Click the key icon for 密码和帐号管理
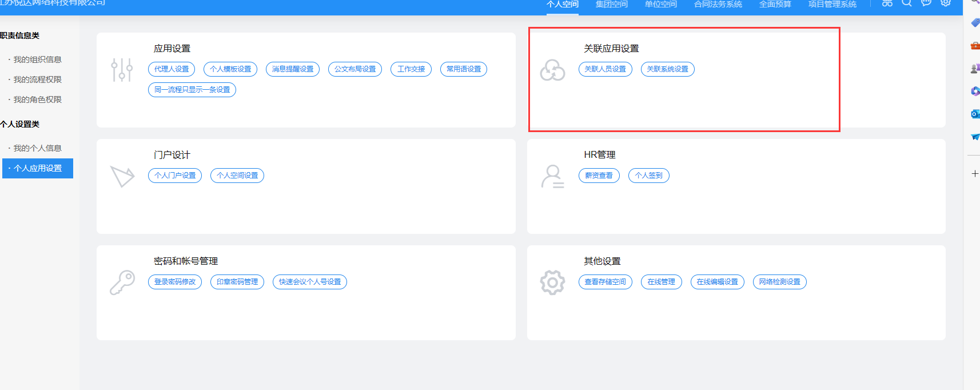 122,282
